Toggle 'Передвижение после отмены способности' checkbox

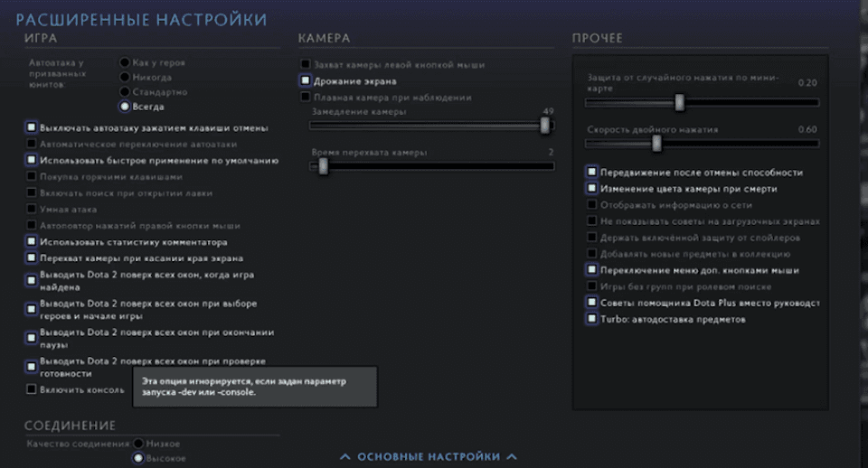(x=591, y=172)
